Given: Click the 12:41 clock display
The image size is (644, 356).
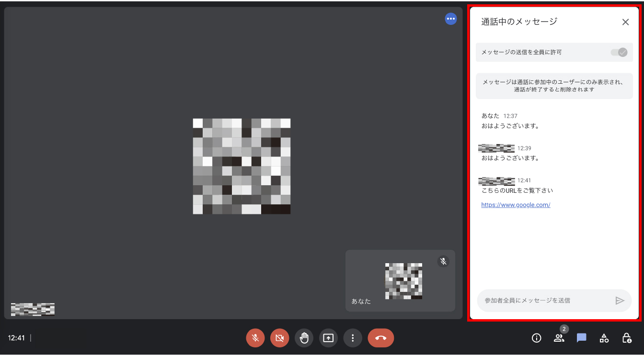Looking at the screenshot, I should [17, 338].
